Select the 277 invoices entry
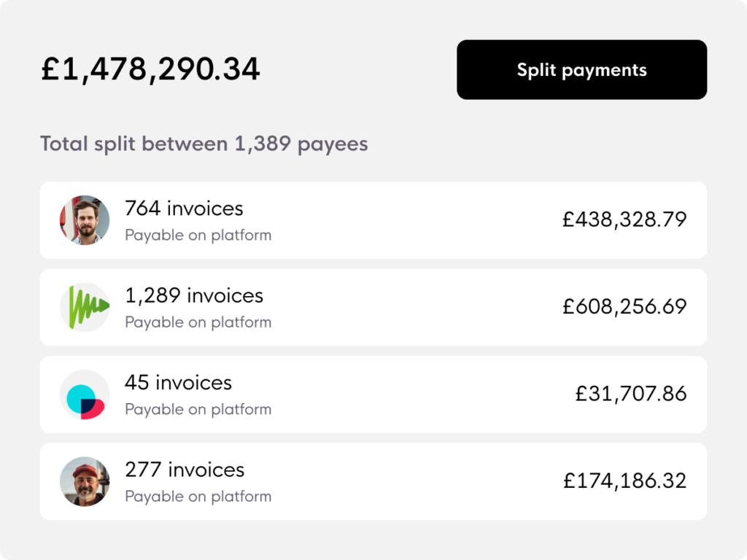This screenshot has height=560, width=747. pos(373,481)
